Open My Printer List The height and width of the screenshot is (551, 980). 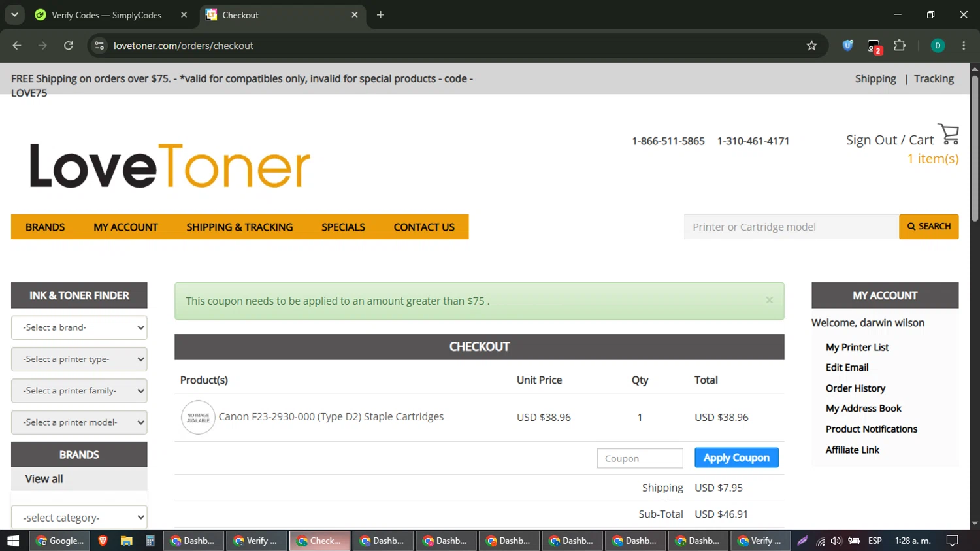click(x=857, y=347)
